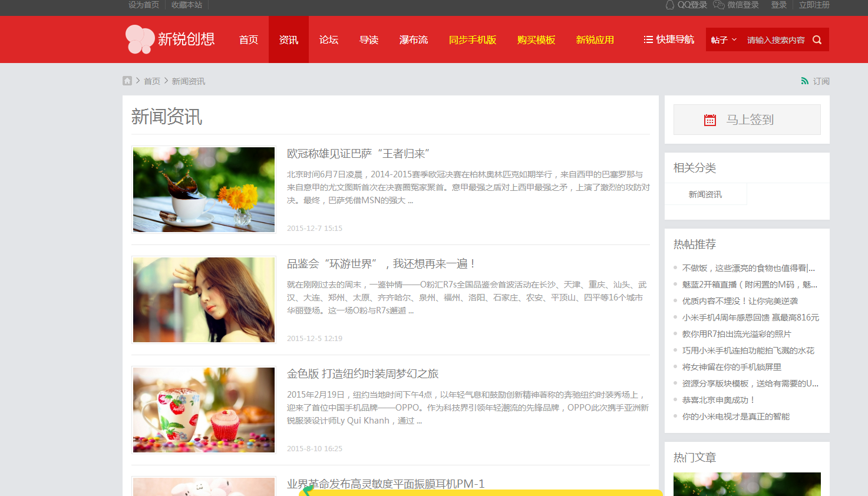Image resolution: width=868 pixels, height=496 pixels.
Task: Open hot post 资源分享版块模板
Action: (750, 383)
